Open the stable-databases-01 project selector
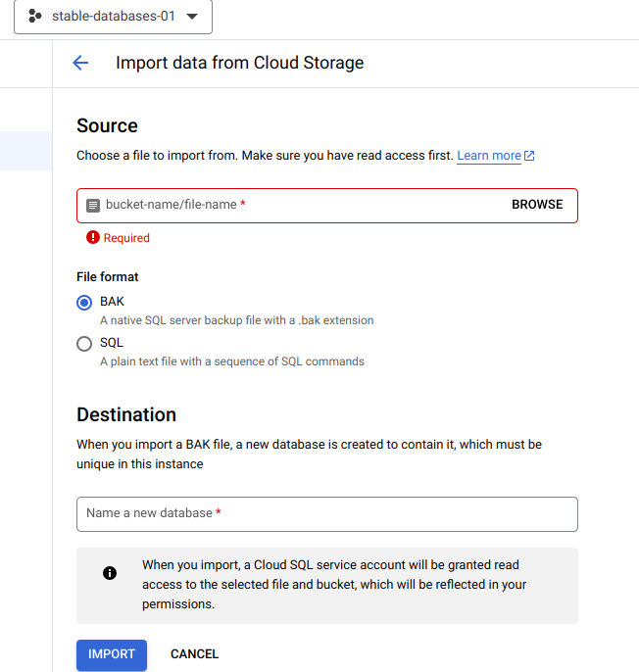The height and width of the screenshot is (672, 639). pyautogui.click(x=114, y=17)
